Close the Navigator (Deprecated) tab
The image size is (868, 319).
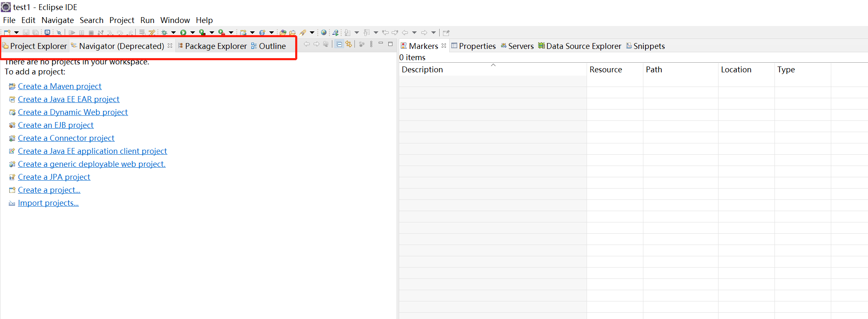[170, 46]
